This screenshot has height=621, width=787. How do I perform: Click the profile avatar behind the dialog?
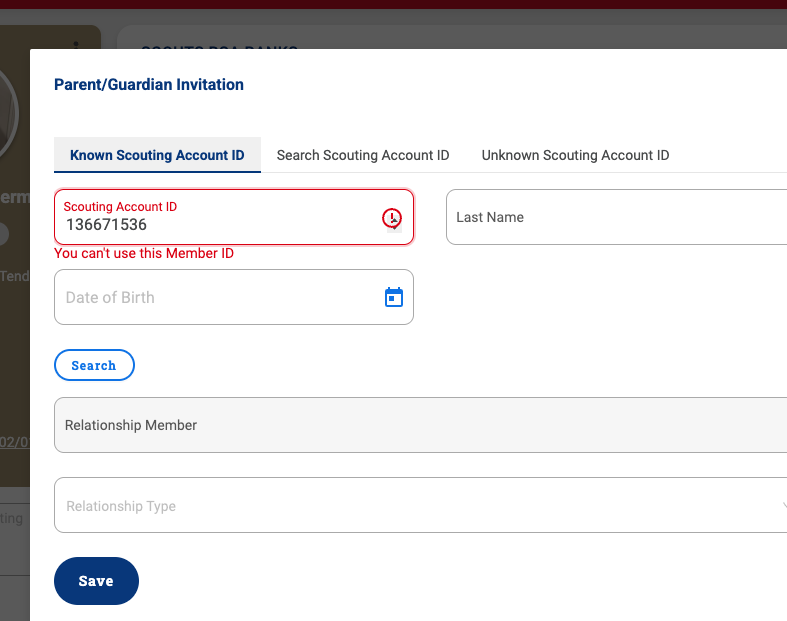pos(9,114)
